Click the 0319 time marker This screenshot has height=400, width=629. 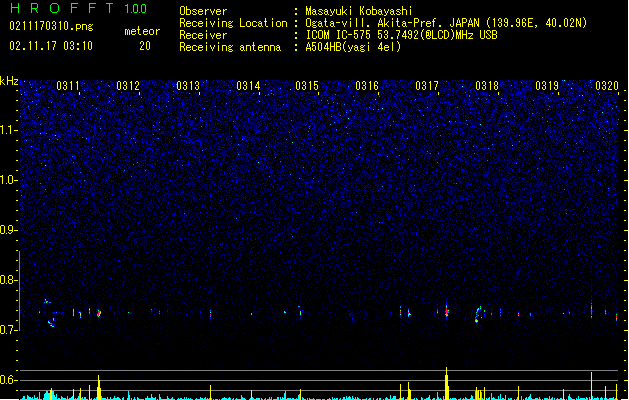click(547, 86)
